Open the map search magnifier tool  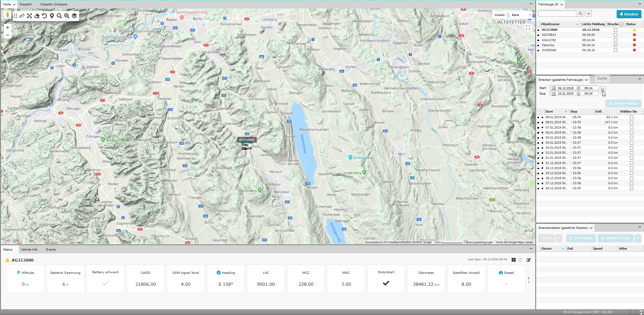click(x=59, y=16)
